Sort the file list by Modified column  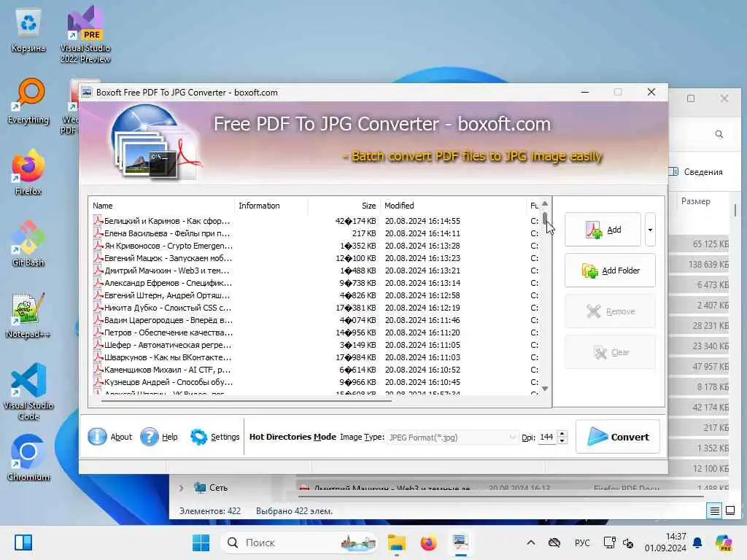click(x=454, y=206)
